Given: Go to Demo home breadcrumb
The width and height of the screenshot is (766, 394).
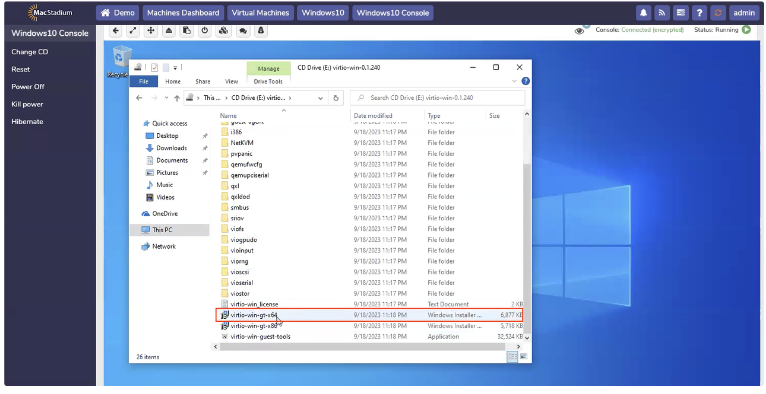Looking at the screenshot, I should click(118, 13).
